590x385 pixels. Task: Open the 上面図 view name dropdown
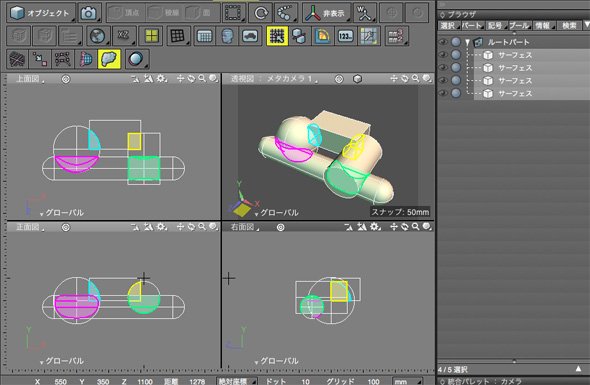coord(29,79)
